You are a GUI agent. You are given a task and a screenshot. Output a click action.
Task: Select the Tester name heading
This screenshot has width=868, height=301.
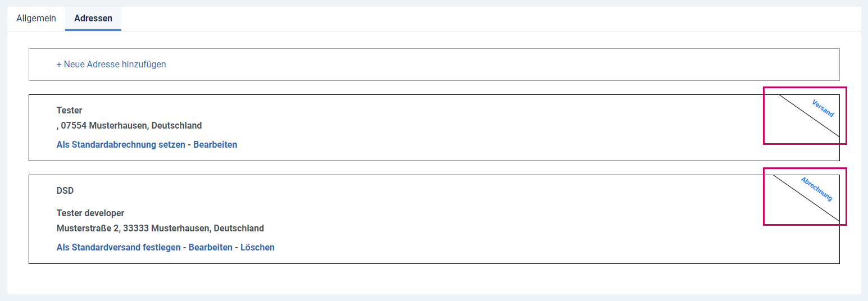click(x=69, y=110)
